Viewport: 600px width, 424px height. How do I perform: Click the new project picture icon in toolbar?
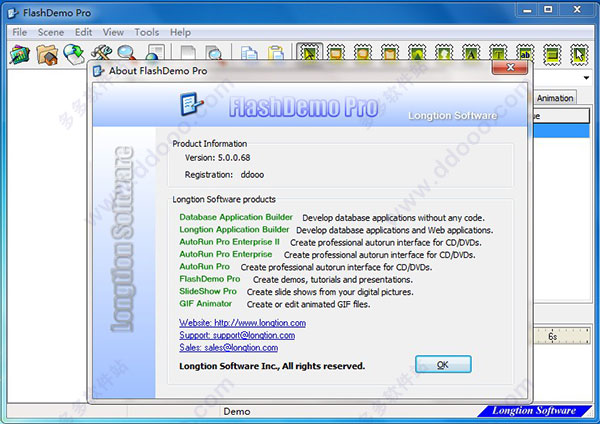20,54
